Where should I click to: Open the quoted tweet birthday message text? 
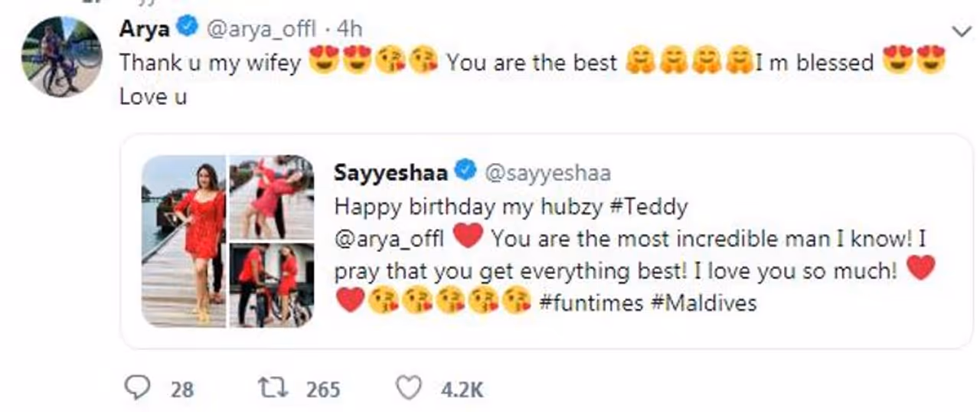click(x=612, y=254)
